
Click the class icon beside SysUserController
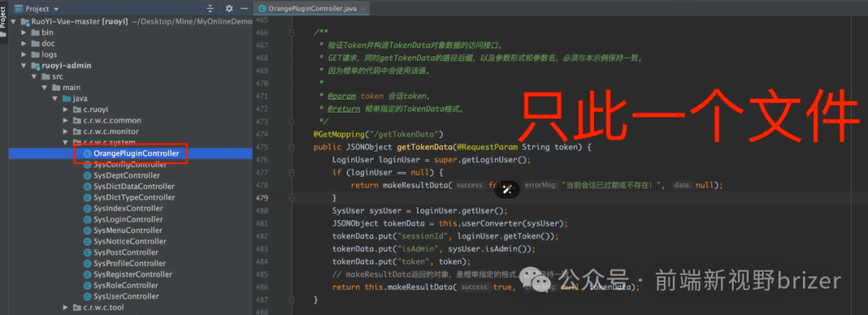tap(87, 297)
